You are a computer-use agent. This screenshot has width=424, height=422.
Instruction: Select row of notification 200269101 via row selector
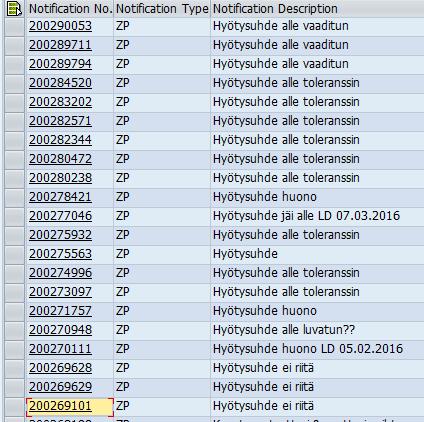(15, 406)
